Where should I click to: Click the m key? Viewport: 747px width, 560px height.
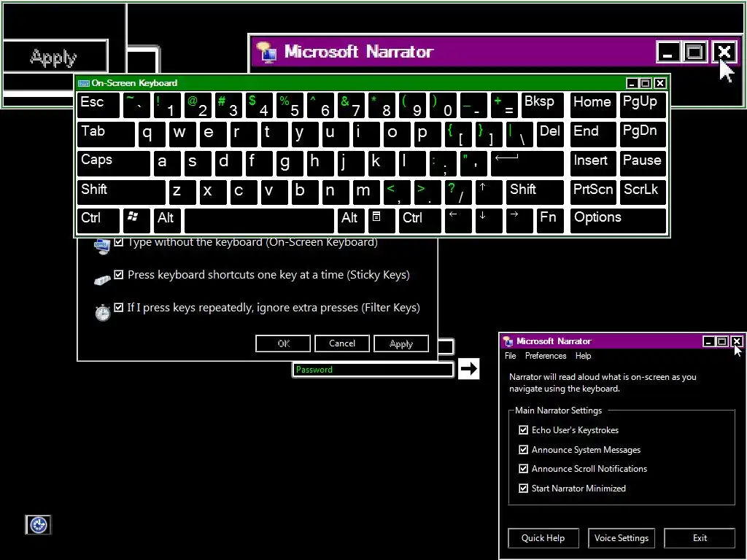click(x=366, y=192)
